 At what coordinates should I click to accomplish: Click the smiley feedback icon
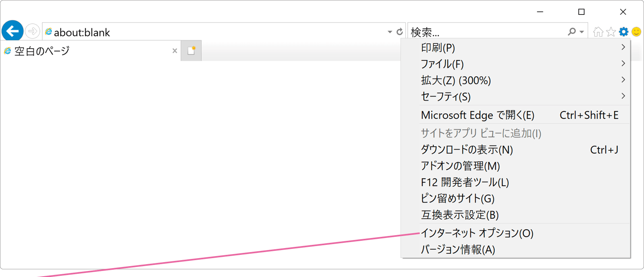tap(636, 32)
